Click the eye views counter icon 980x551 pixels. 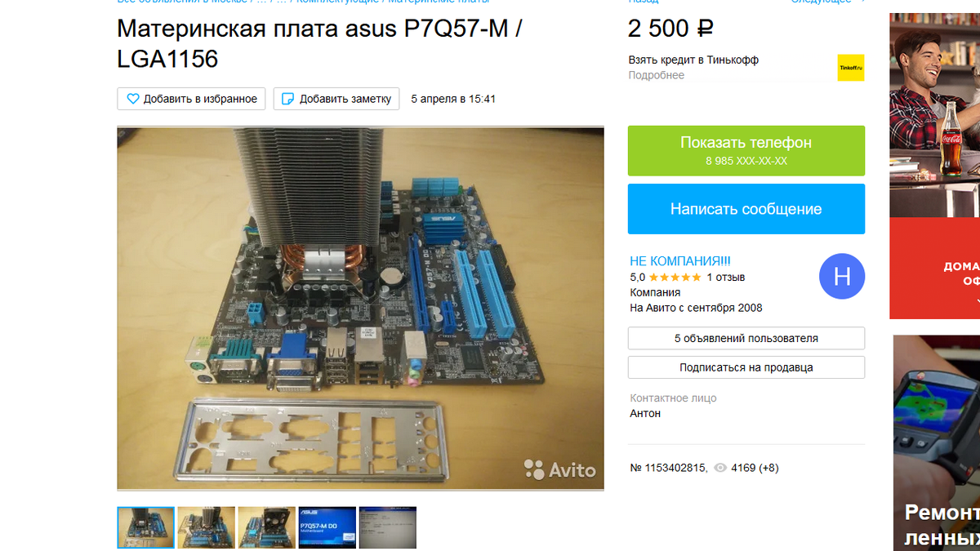tap(720, 469)
